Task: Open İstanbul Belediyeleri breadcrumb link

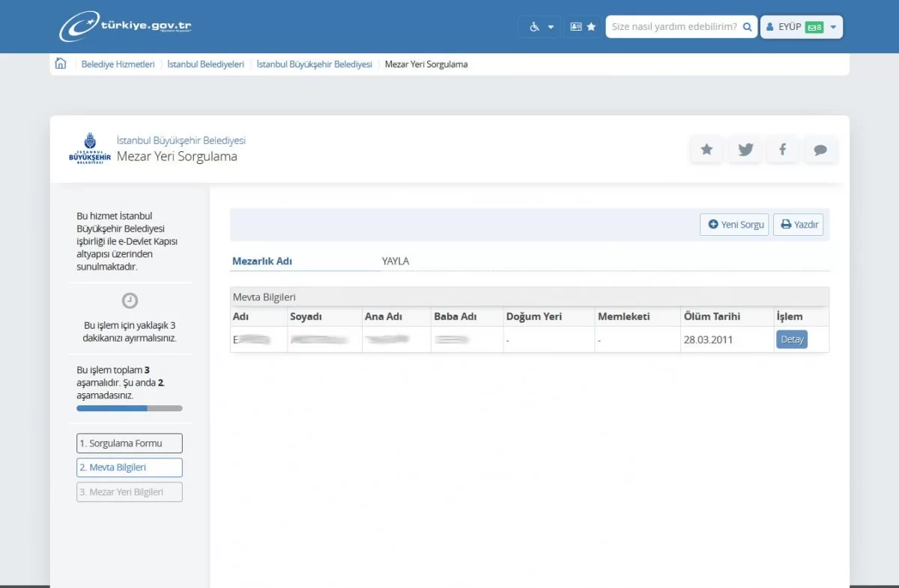Action: coord(205,64)
